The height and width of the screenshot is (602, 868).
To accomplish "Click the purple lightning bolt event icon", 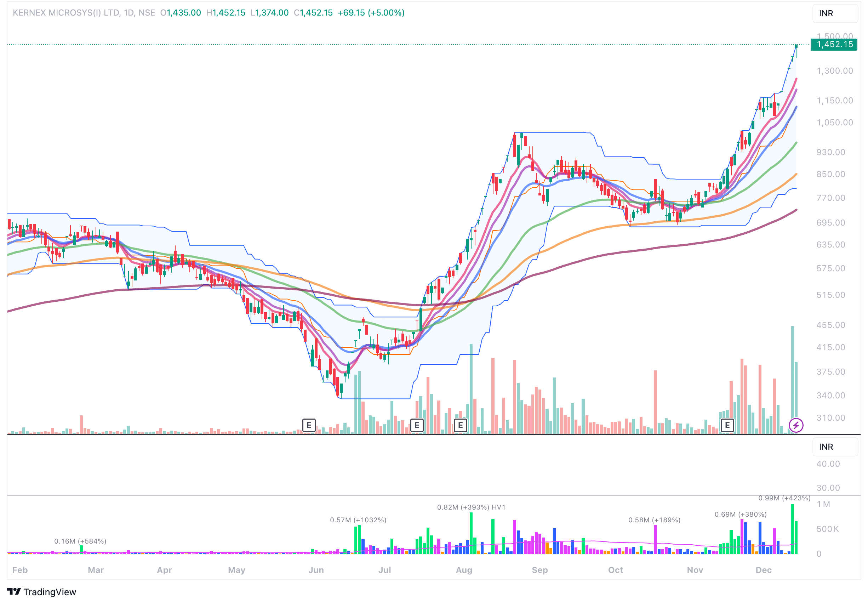I will point(795,426).
